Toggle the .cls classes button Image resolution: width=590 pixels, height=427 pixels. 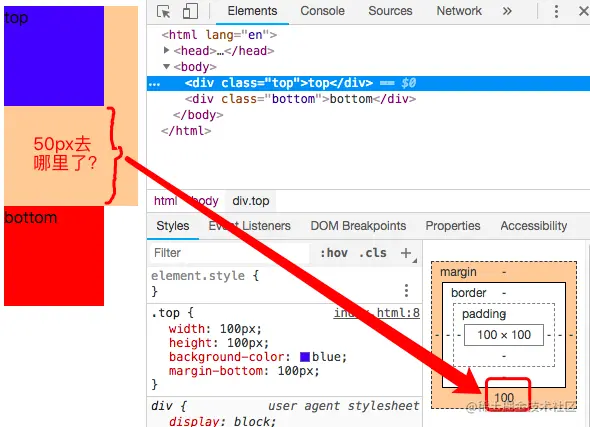[373, 253]
